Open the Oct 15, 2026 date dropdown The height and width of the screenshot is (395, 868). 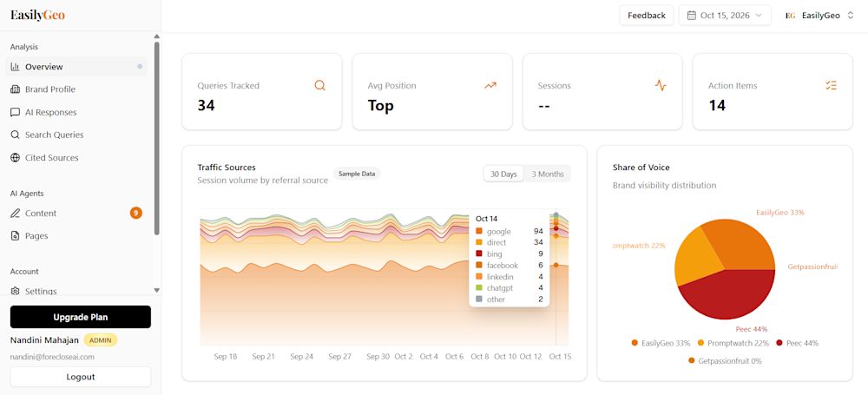click(725, 16)
